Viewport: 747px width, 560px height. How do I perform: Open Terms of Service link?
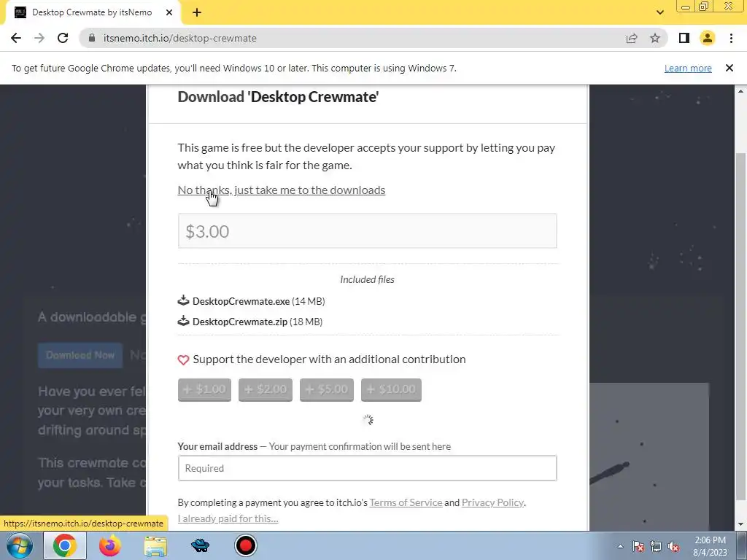tap(406, 502)
